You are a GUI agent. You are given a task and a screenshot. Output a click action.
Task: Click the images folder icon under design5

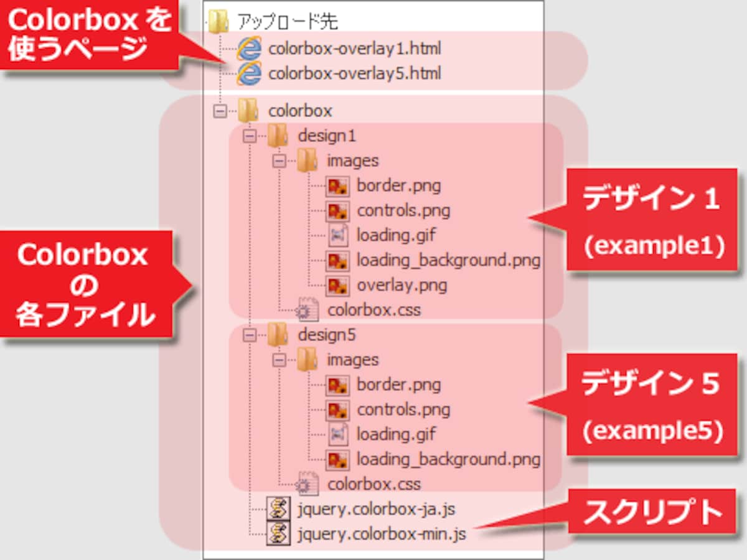[x=307, y=359]
